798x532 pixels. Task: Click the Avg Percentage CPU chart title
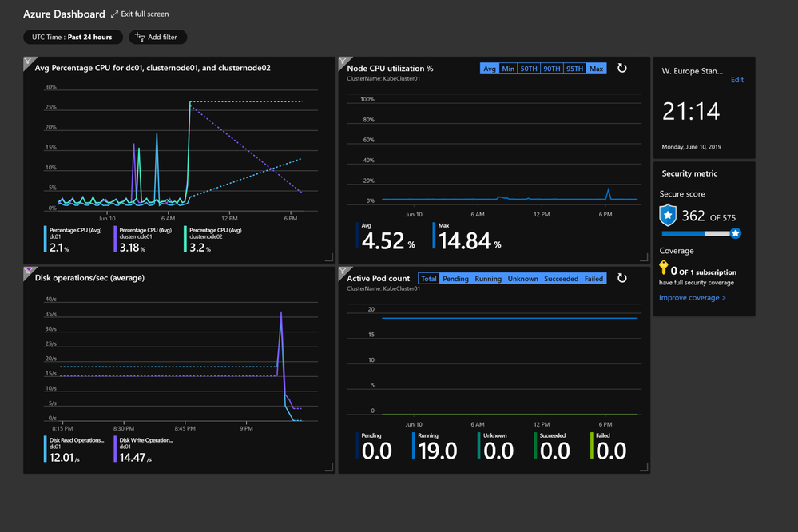pyautogui.click(x=153, y=68)
